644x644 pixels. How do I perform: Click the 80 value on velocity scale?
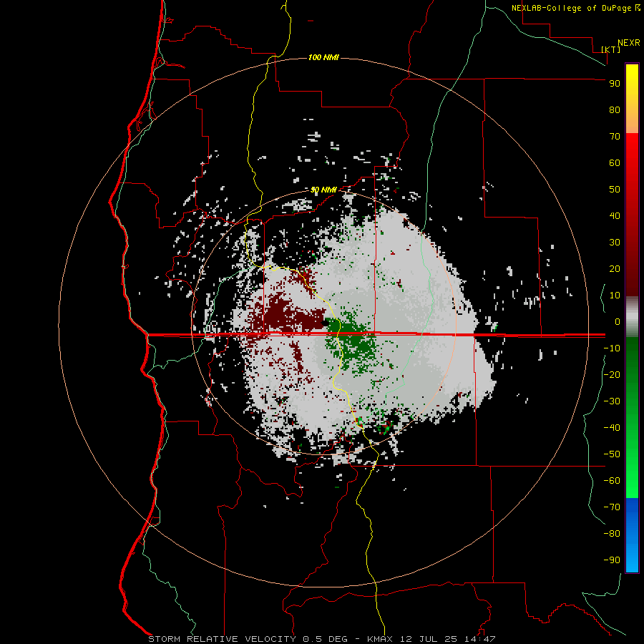(615, 110)
